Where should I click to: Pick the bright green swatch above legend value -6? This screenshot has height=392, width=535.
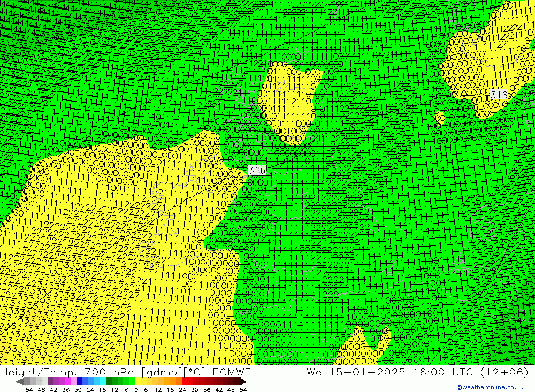click(132, 381)
